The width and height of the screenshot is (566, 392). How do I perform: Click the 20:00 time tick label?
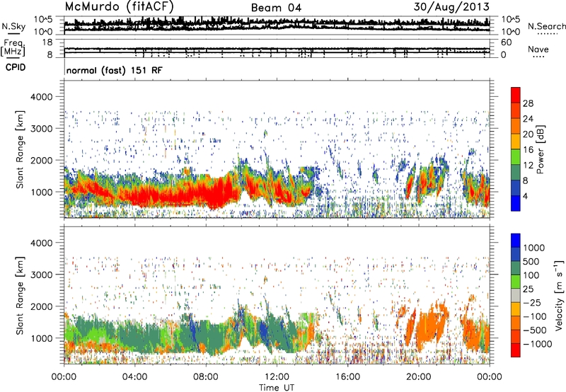coord(418,377)
